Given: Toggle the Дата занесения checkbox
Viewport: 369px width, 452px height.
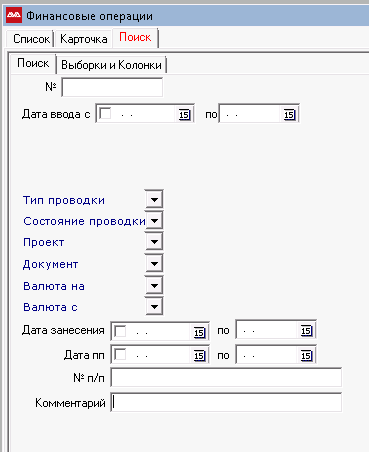Looking at the screenshot, I should point(120,331).
